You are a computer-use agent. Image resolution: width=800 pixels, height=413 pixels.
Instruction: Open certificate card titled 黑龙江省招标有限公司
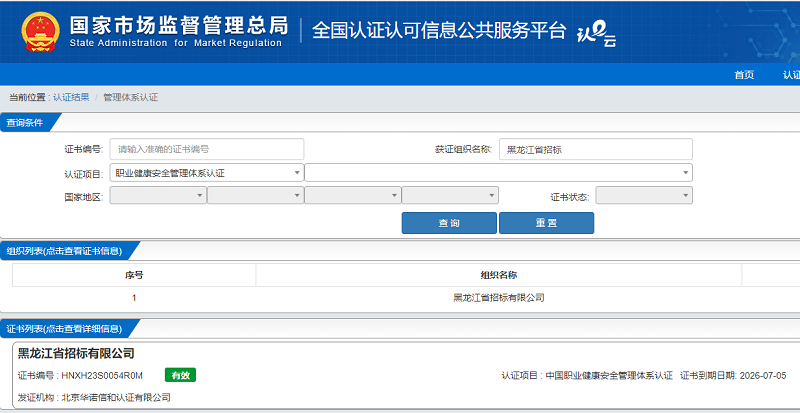tap(76, 353)
